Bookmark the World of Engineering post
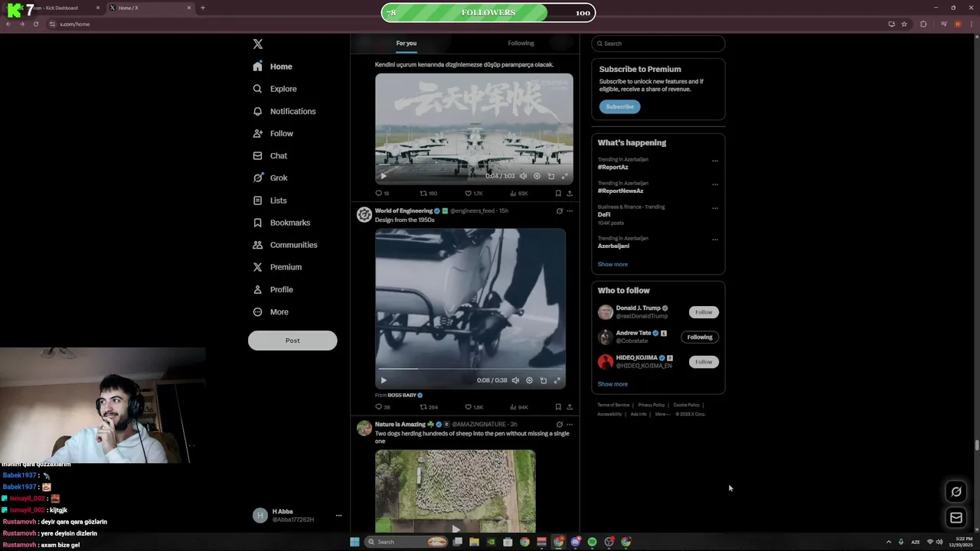The height and width of the screenshot is (551, 980). pos(558,407)
